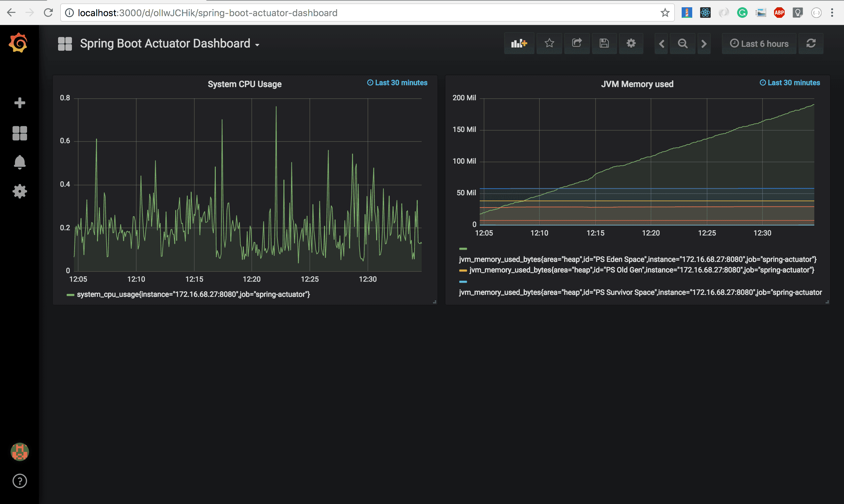Open the Alerting bell in the sidebar
Image resolution: width=844 pixels, height=504 pixels.
click(19, 162)
